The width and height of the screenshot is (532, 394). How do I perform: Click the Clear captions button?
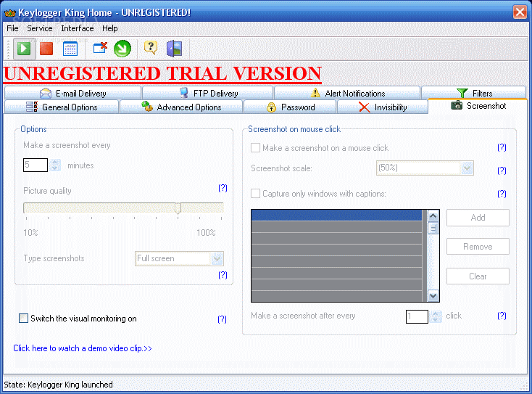click(478, 276)
